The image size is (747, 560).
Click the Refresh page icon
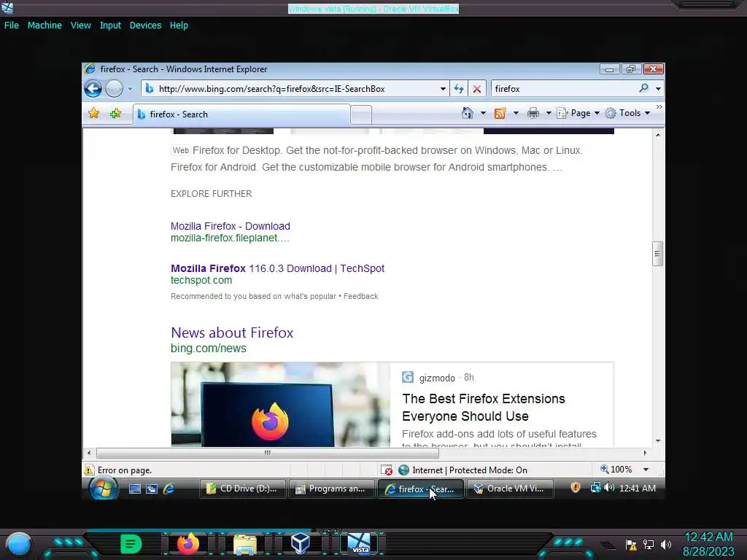coord(459,89)
